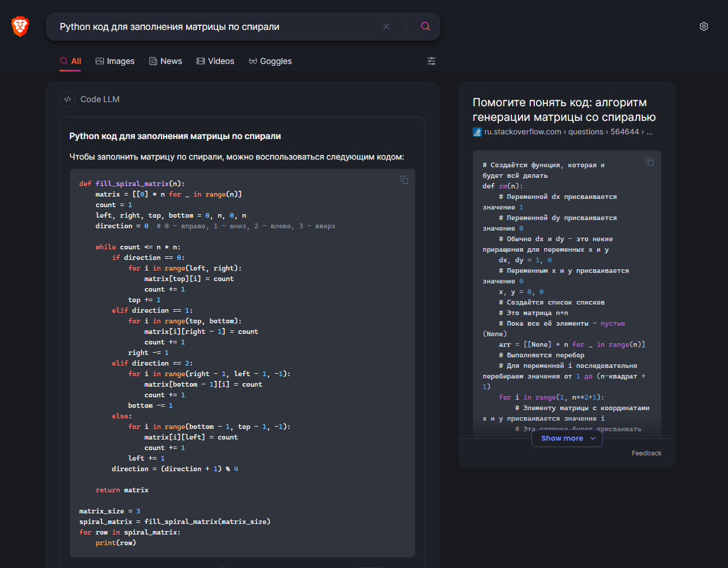Screen dimensions: 728x568
Task: Click 'left, right, top, bottom = 0, n, 0, n'
Action: point(171,215)
